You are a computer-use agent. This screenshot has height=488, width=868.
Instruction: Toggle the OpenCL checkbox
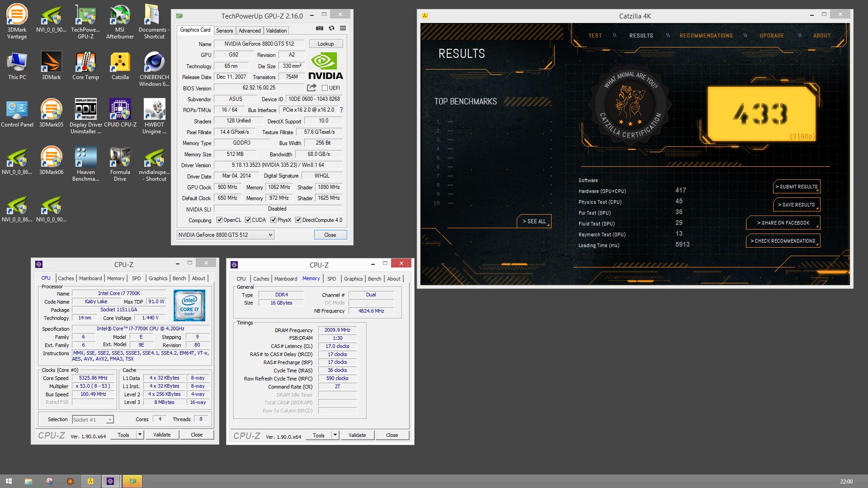219,220
